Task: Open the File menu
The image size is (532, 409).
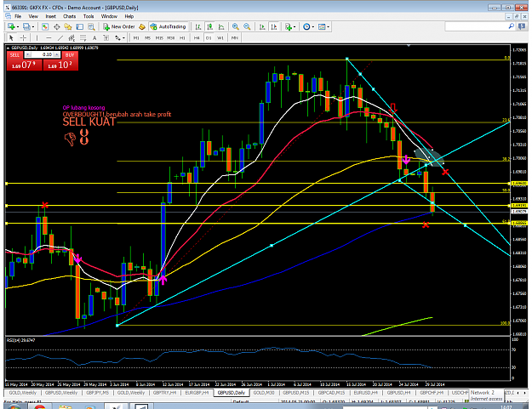Action: (x=18, y=16)
